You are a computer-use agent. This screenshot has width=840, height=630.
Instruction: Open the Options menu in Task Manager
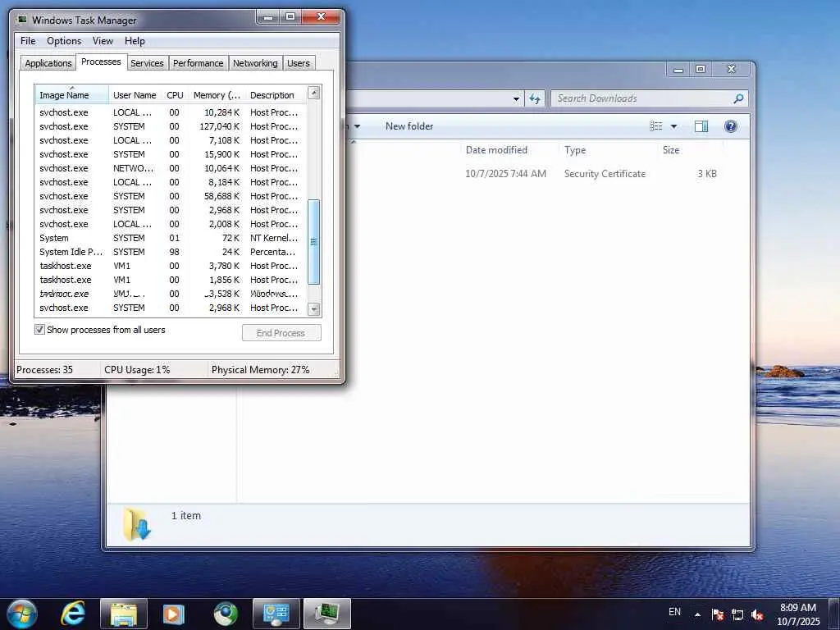64,41
